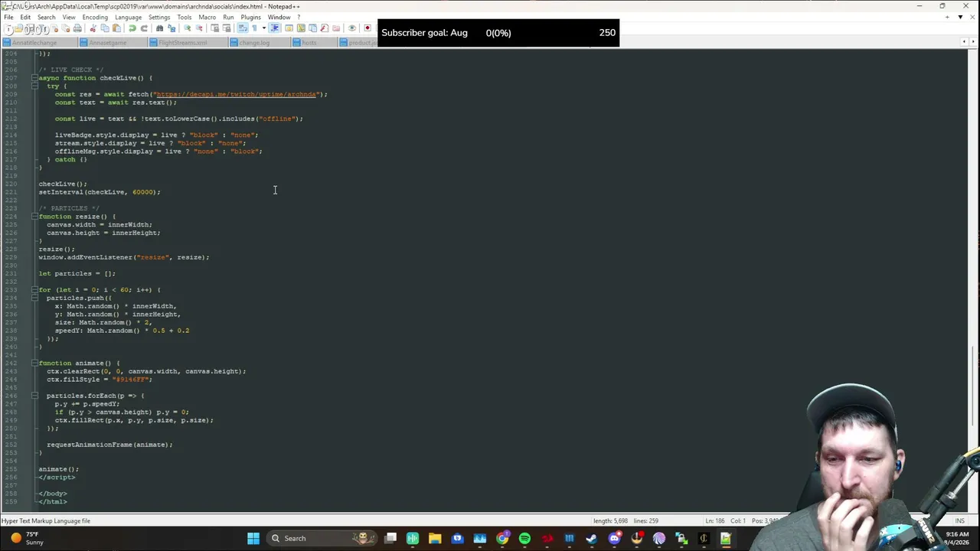Open the Search menu
The height and width of the screenshot is (551, 980).
[46, 17]
